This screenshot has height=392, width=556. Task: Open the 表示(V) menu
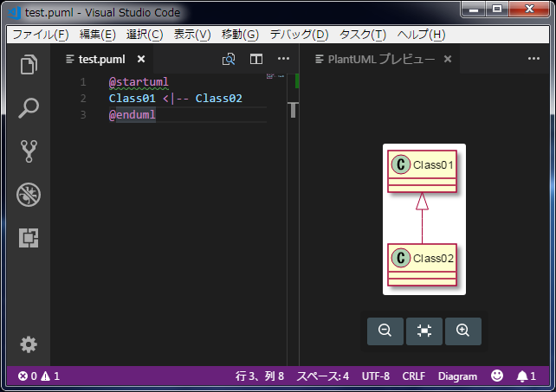[x=192, y=35]
